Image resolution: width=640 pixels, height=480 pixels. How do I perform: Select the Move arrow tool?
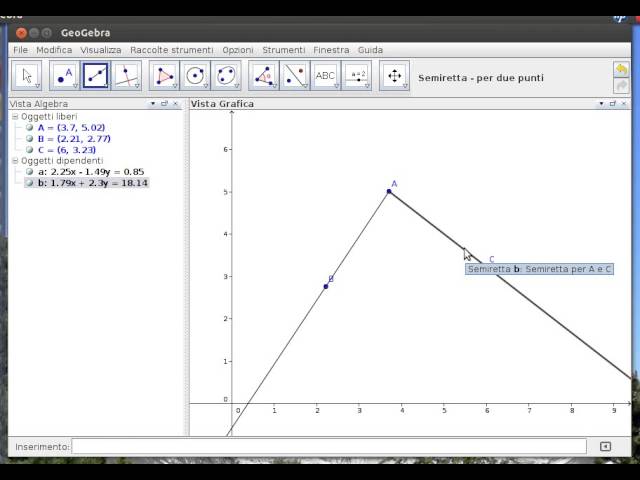pos(26,76)
